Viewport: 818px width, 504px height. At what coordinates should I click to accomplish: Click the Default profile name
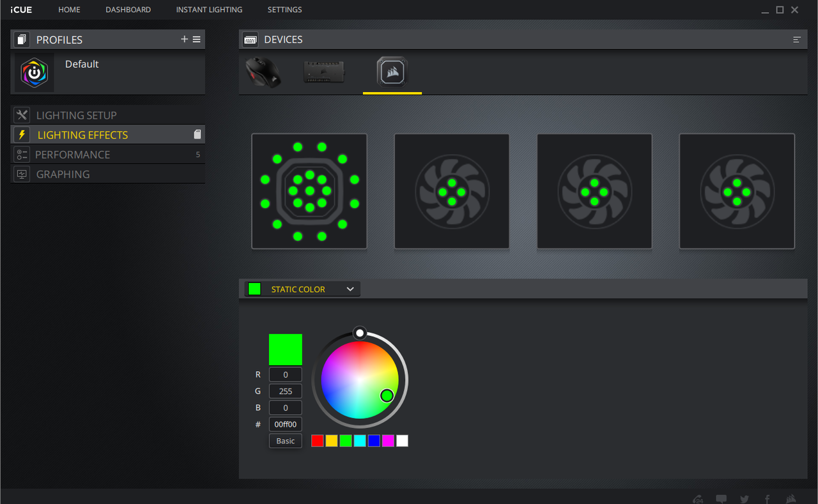[82, 64]
